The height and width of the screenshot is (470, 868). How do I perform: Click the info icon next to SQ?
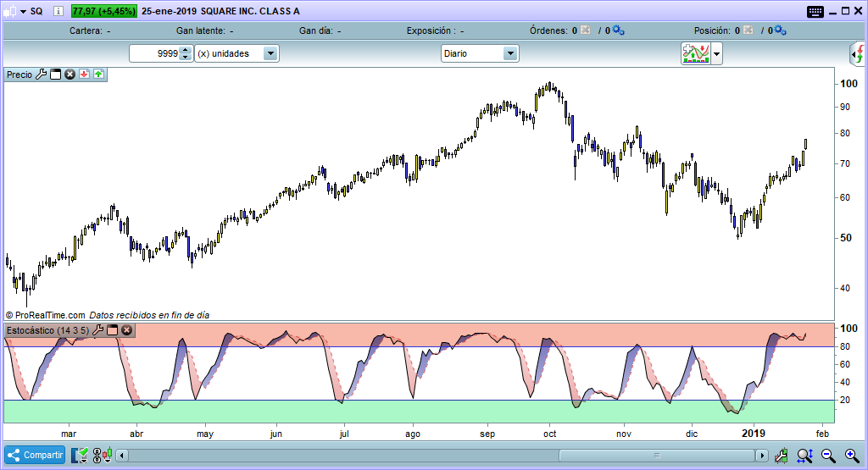(x=57, y=12)
